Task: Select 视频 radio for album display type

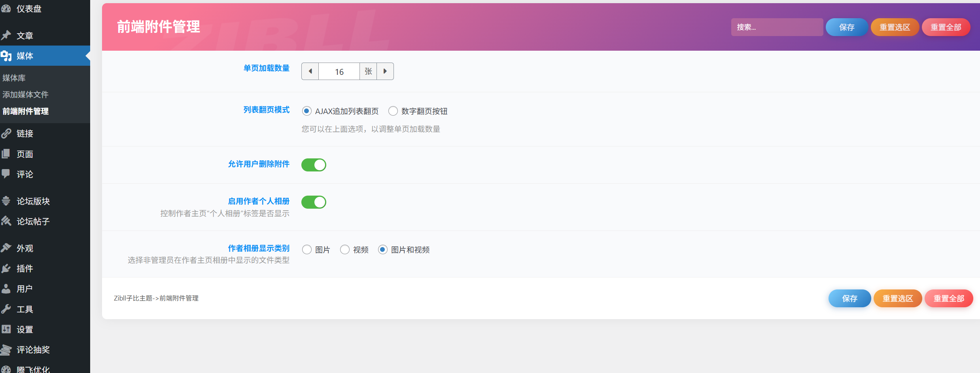Action: pyautogui.click(x=344, y=249)
